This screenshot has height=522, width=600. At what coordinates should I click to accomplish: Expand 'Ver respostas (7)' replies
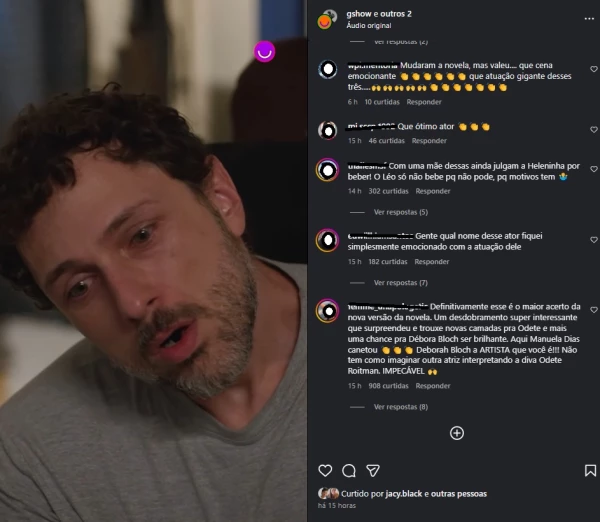pyautogui.click(x=401, y=283)
